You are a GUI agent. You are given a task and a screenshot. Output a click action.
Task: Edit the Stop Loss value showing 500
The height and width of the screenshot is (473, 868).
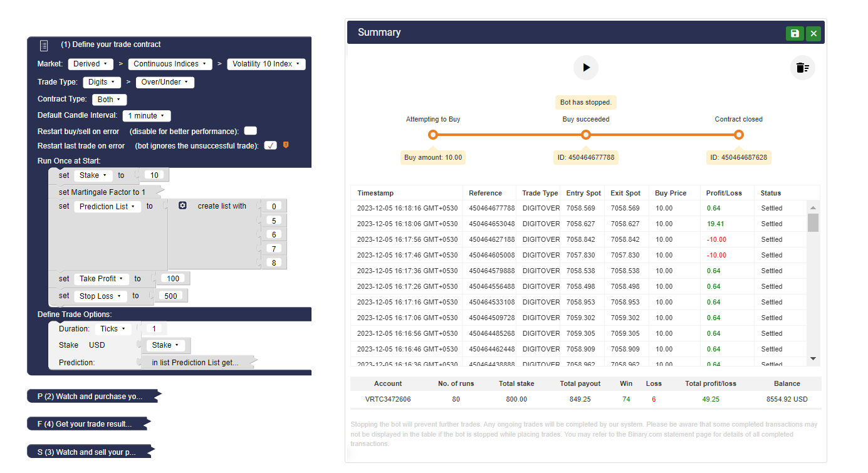(x=170, y=296)
